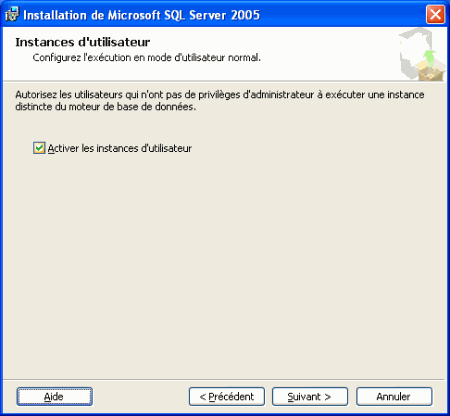Click the bold heading Instances d'utilisateur
Viewport: 450px width, 416px height.
83,42
